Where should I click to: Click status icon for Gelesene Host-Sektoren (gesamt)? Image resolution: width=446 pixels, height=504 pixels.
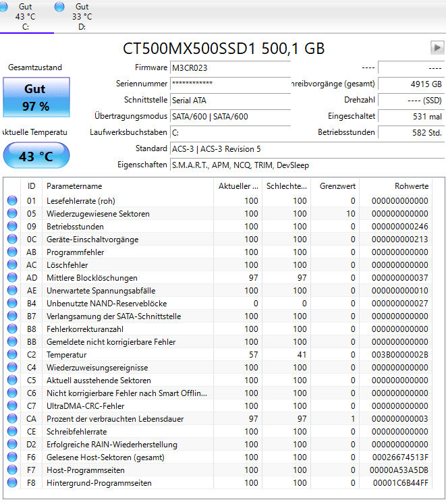coord(12,457)
